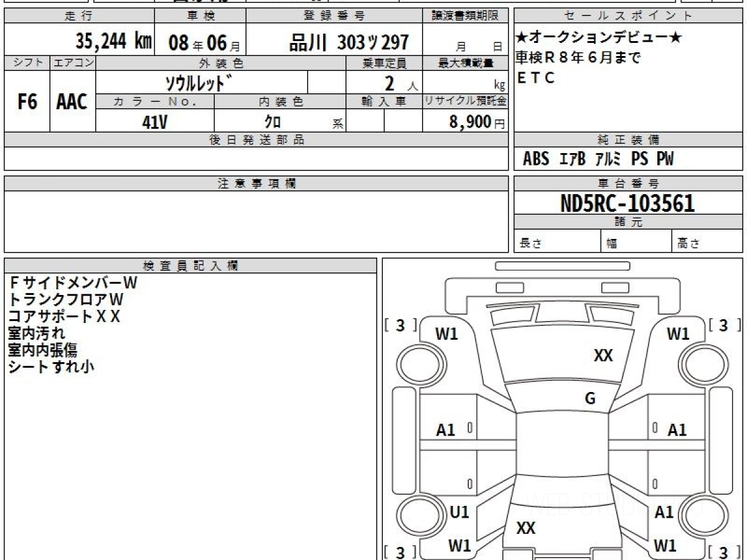Click アルミ in the equipment list
This screenshot has height=560, width=747.
pyautogui.click(x=608, y=159)
